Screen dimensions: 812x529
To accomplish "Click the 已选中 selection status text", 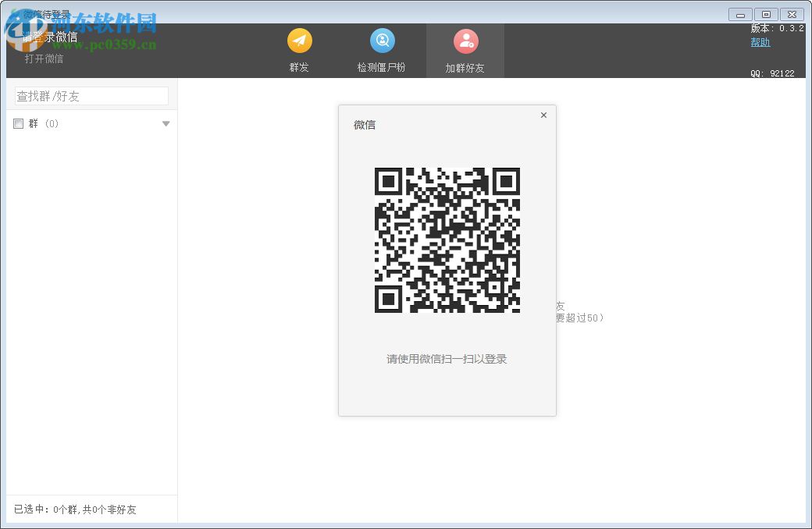I will click(75, 509).
